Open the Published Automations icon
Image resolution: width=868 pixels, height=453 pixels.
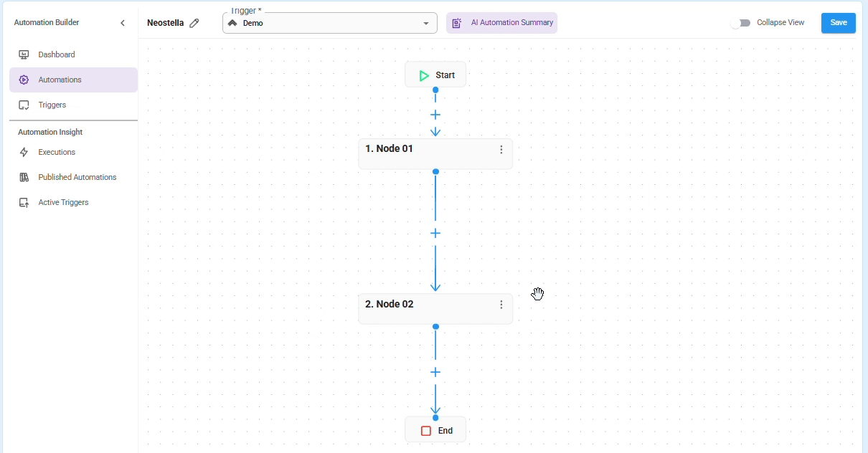(24, 177)
